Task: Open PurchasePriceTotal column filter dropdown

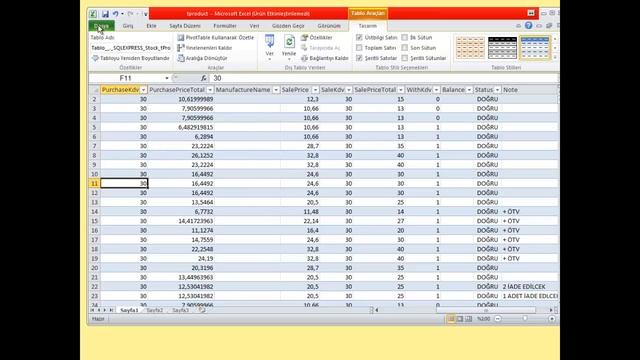Action: tap(210, 90)
